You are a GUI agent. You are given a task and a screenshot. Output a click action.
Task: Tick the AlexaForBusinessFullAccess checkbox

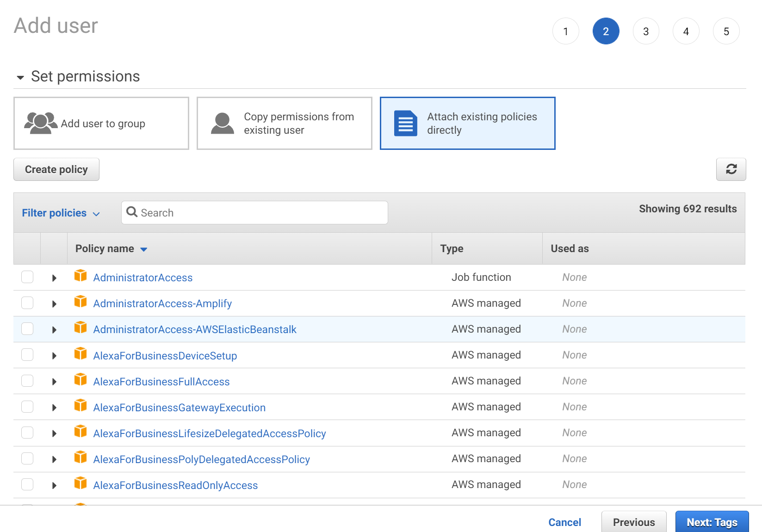coord(27,381)
